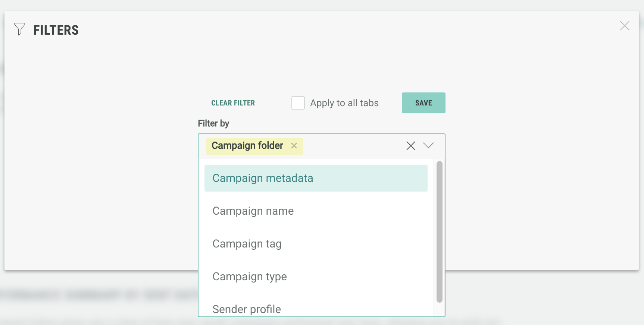Clear all selected filter values

coord(411,146)
